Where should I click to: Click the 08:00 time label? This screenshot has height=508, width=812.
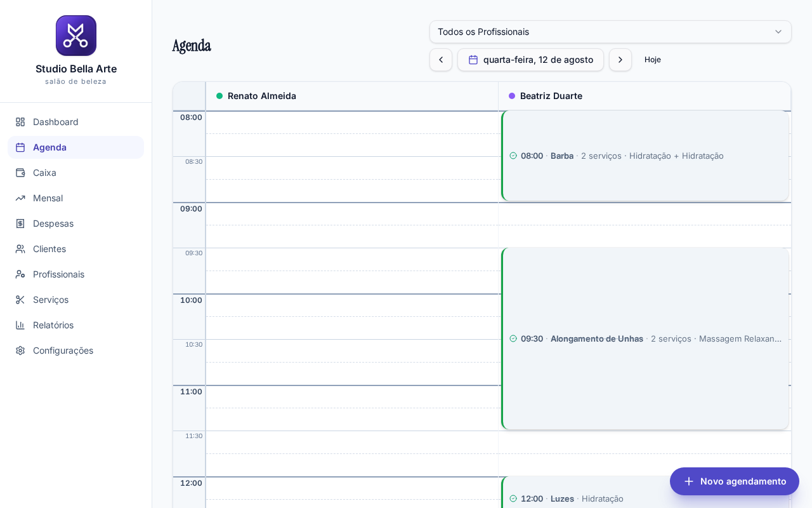(191, 117)
